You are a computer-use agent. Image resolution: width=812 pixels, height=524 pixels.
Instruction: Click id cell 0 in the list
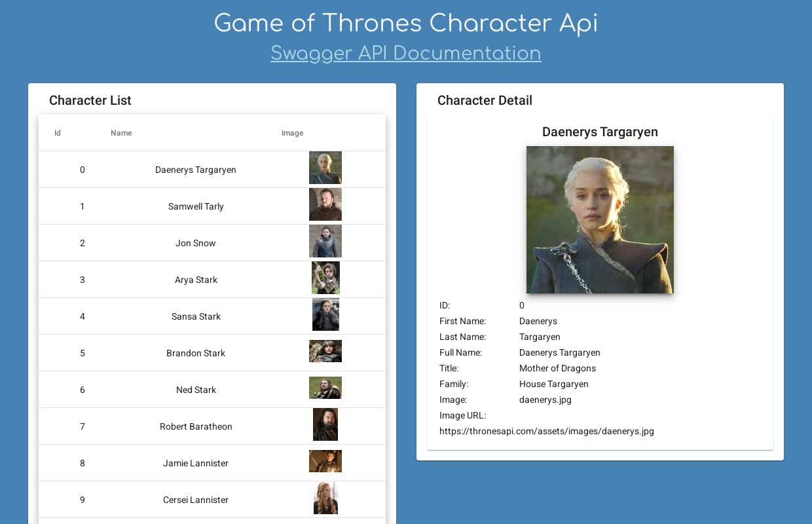pos(83,170)
